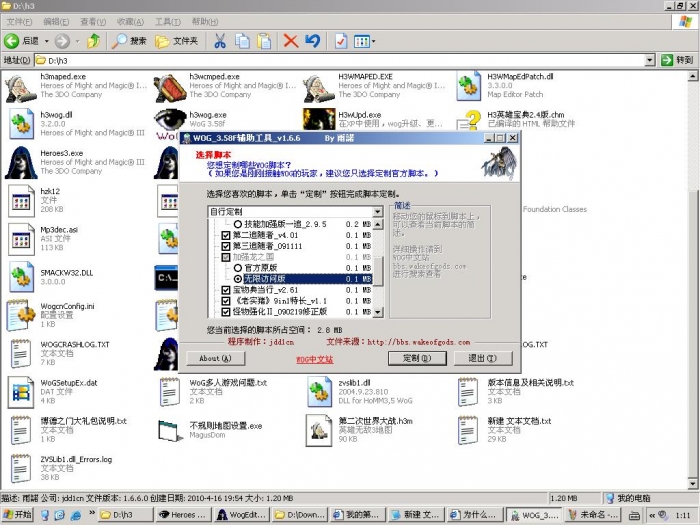Click the 转到 Go button
The image size is (700, 525).
tap(677, 60)
